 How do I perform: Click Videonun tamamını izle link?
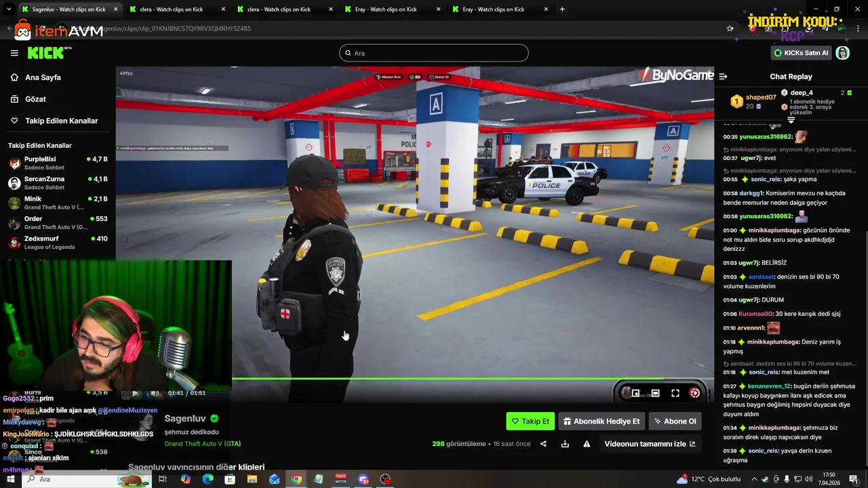pyautogui.click(x=650, y=444)
